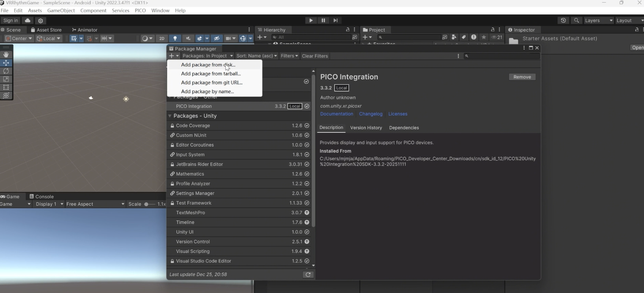Viewport: 644px width, 293px height.
Task: Open Packages: In Project dropdown
Action: [208, 56]
